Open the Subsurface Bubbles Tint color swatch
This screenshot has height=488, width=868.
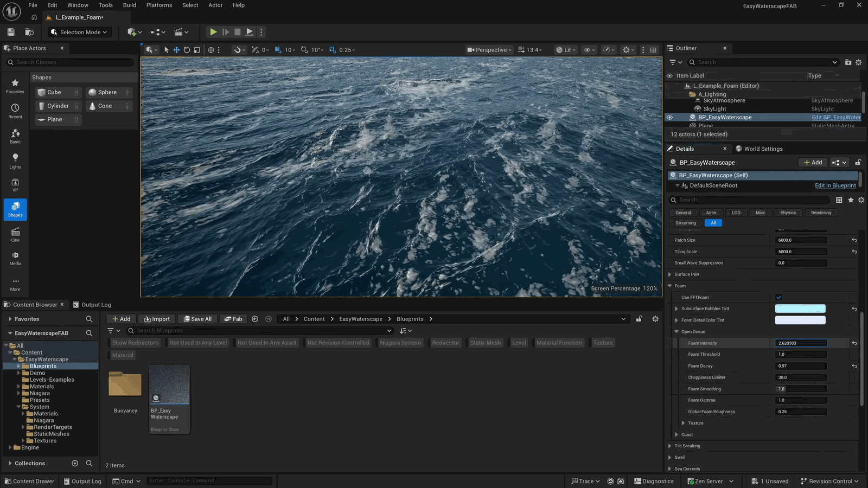click(800, 309)
